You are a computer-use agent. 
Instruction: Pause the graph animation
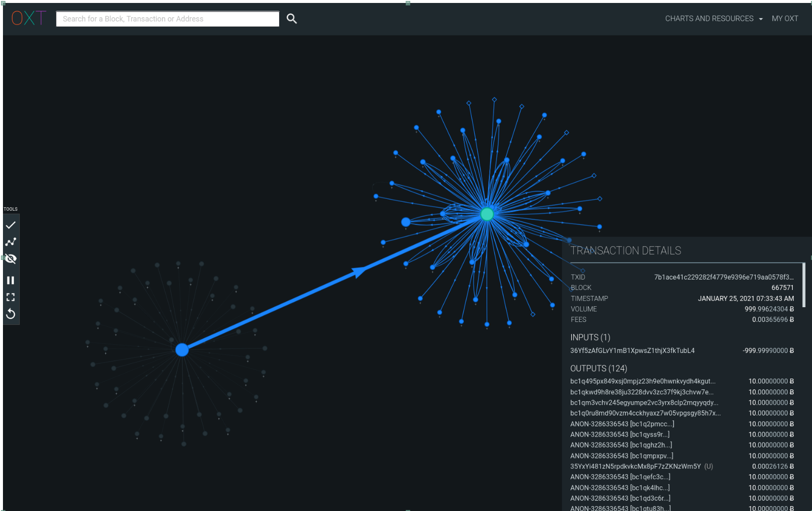coord(11,280)
